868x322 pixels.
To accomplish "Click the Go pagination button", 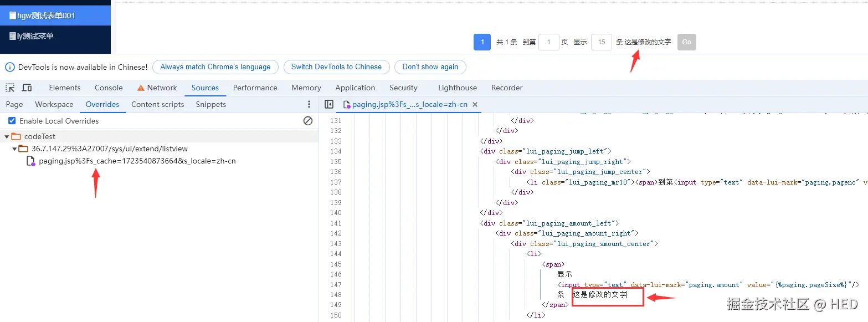I will point(687,42).
